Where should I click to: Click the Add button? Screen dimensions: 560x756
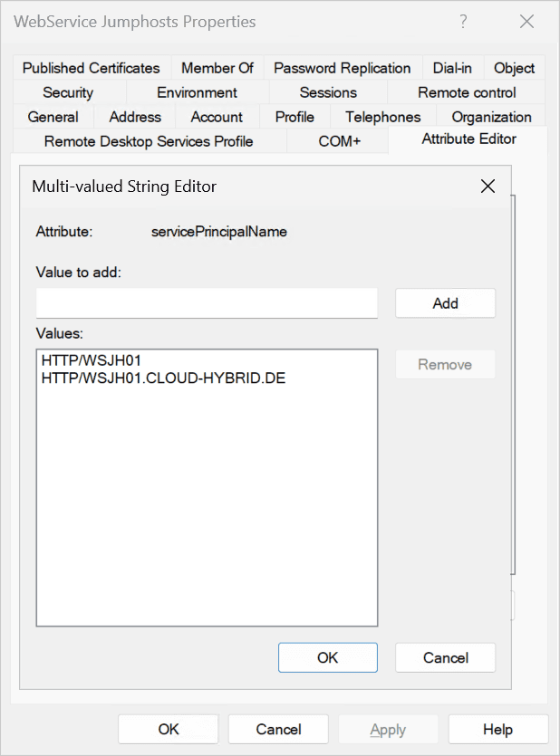point(445,303)
